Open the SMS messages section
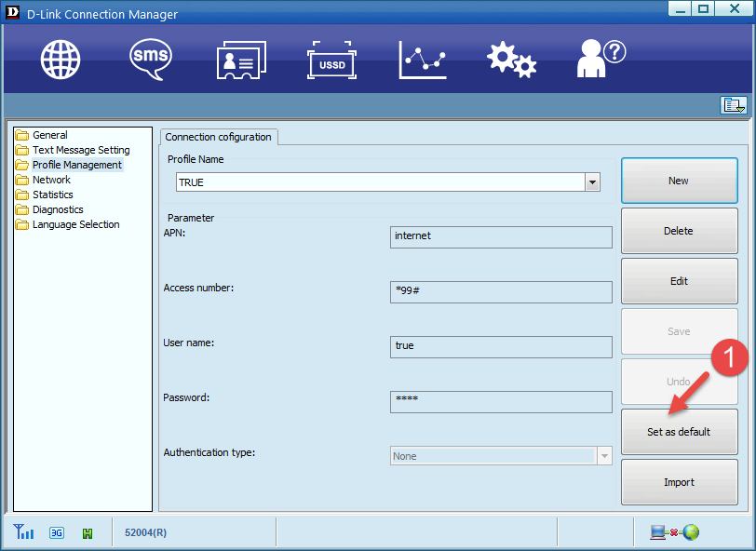Viewport: 756px width, 551px height. point(151,60)
